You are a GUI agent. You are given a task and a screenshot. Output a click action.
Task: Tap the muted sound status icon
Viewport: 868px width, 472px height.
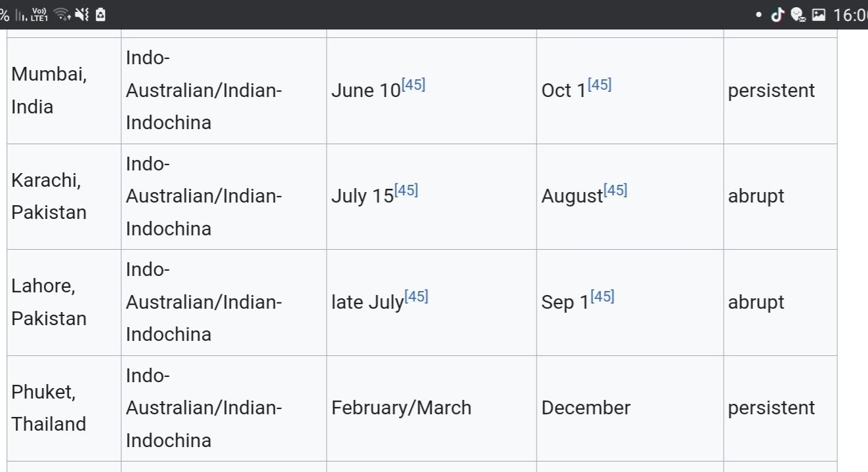82,14
